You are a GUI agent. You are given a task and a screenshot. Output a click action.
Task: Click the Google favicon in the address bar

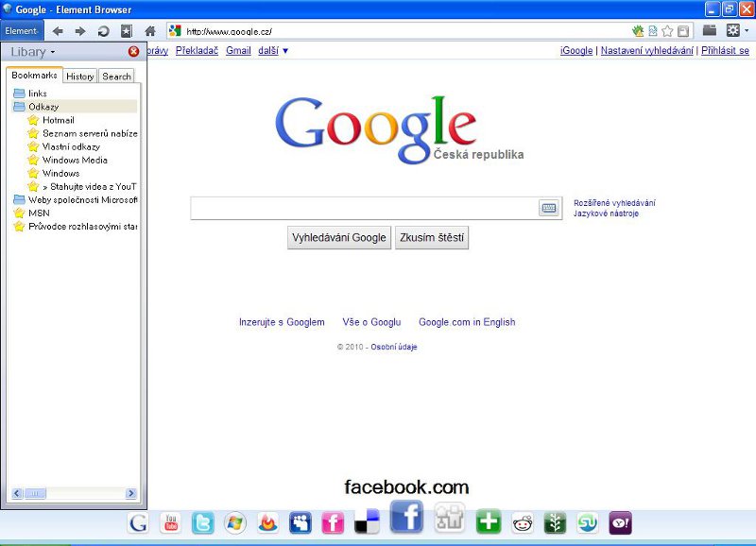(175, 31)
